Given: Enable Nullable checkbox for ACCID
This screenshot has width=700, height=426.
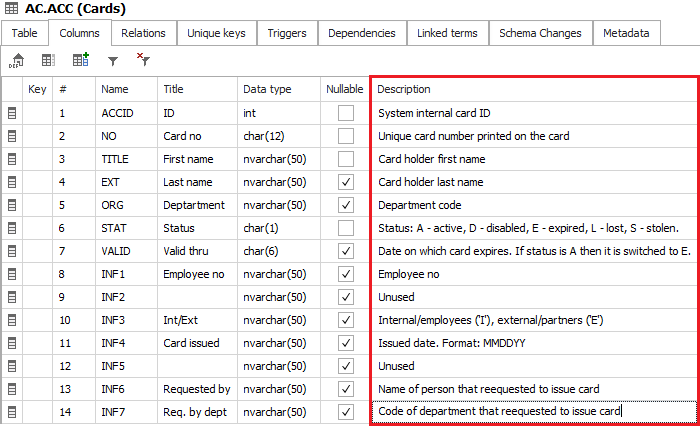Looking at the screenshot, I should [x=346, y=113].
